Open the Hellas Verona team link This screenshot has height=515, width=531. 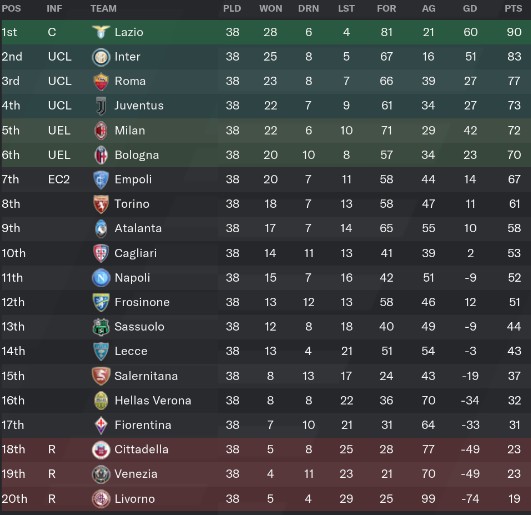coord(153,401)
